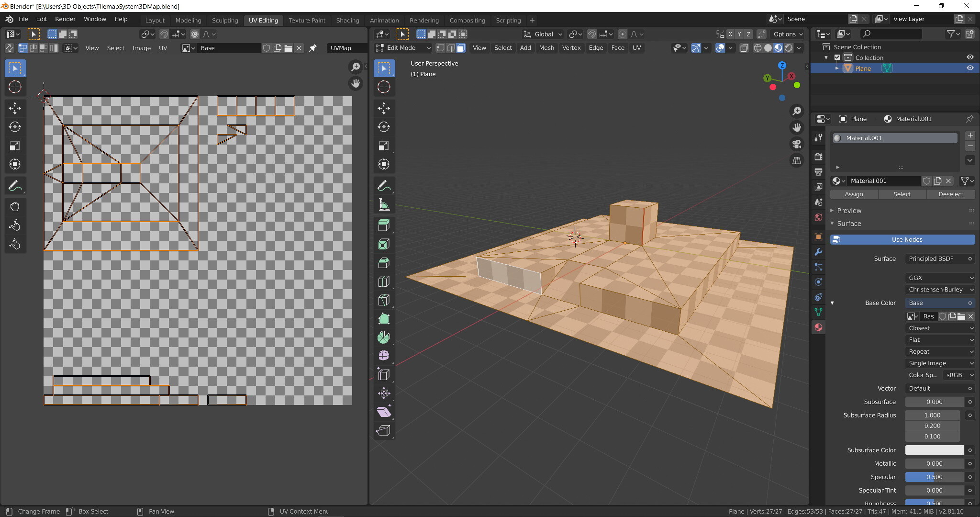Toggle visibility of the Plane in the Outliner
This screenshot has width=980, height=517.
(x=970, y=68)
